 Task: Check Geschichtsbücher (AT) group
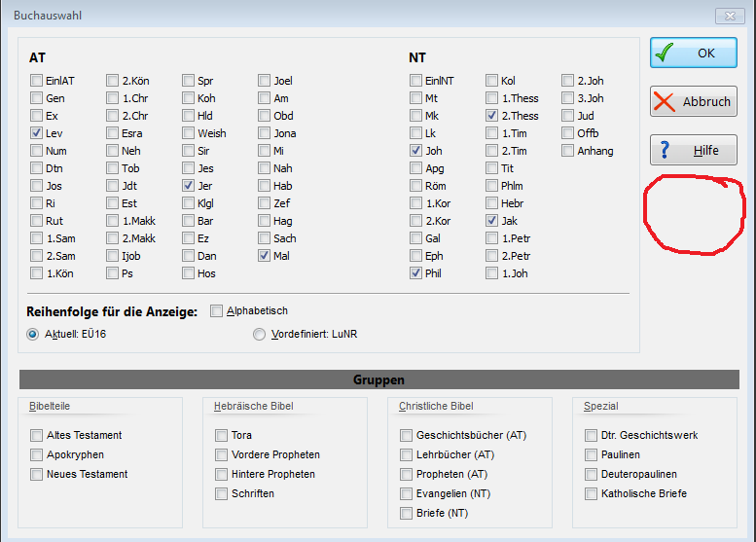pos(406,435)
